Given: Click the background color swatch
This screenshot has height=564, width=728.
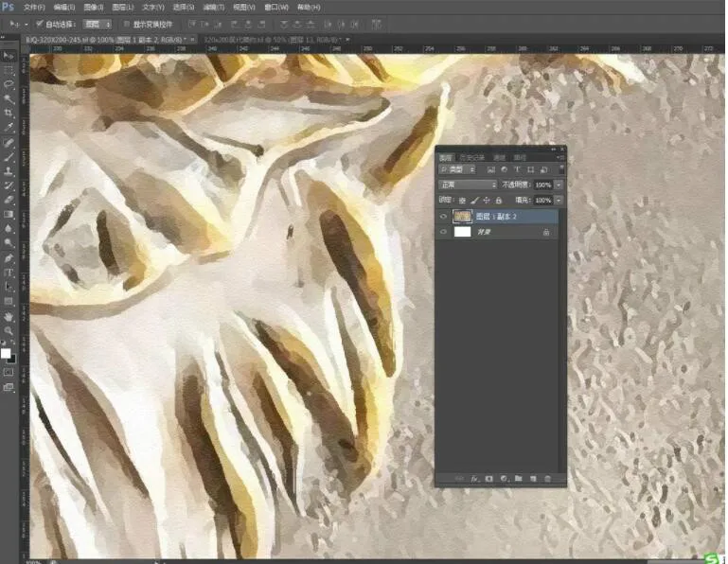Looking at the screenshot, I should tap(12, 359).
